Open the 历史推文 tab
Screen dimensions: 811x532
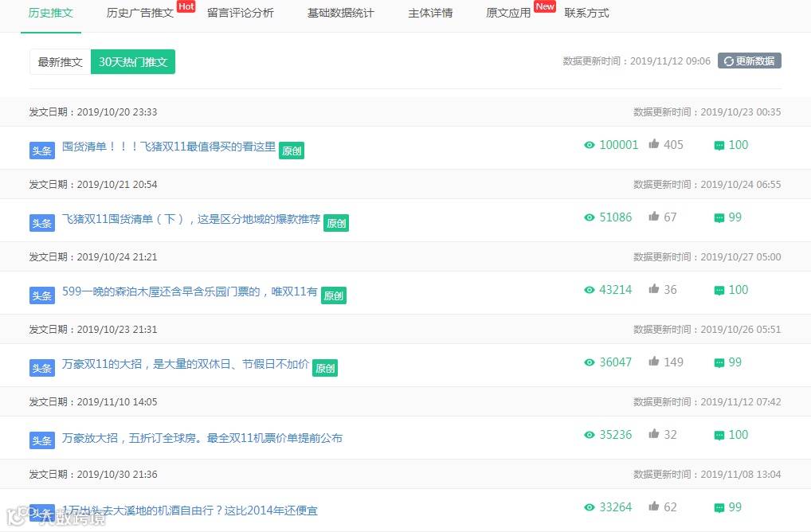click(x=51, y=13)
